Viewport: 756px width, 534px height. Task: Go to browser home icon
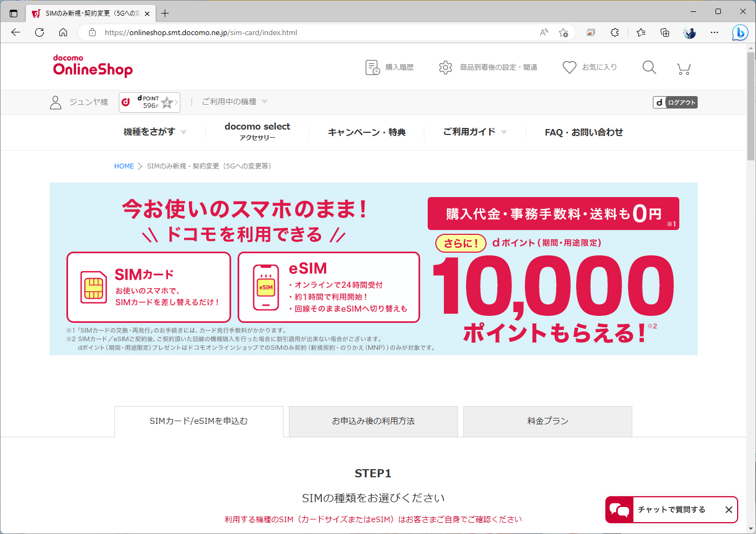(63, 32)
